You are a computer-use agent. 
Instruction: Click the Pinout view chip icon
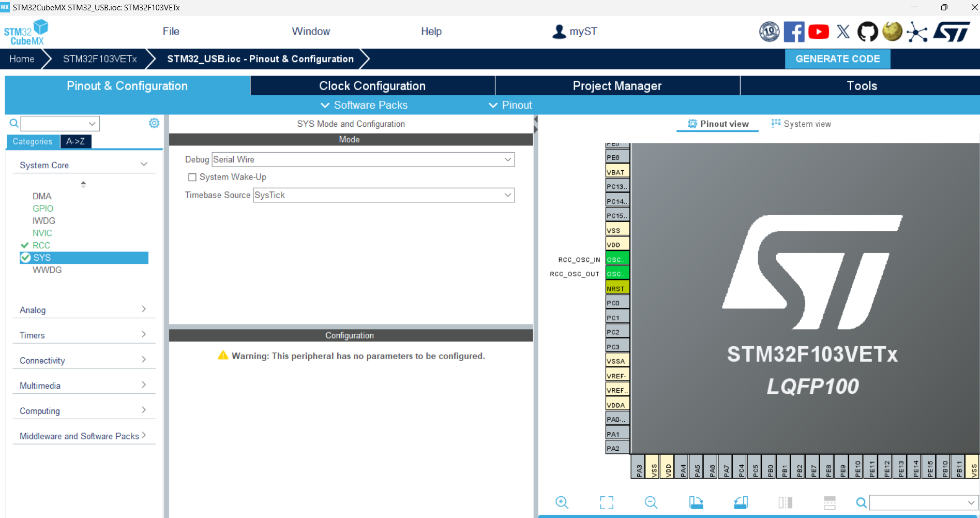[x=692, y=124]
